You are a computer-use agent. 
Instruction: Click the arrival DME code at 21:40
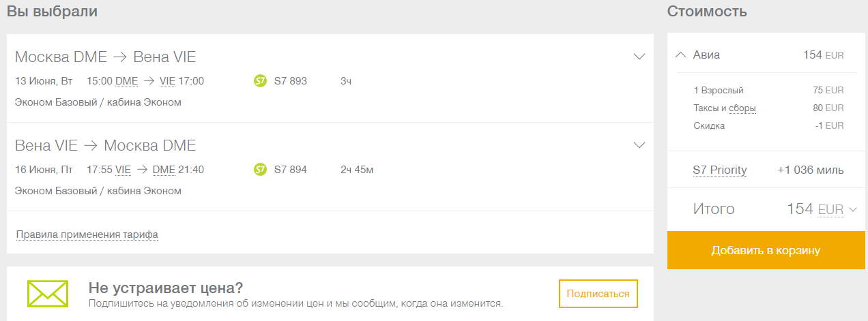pos(164,170)
